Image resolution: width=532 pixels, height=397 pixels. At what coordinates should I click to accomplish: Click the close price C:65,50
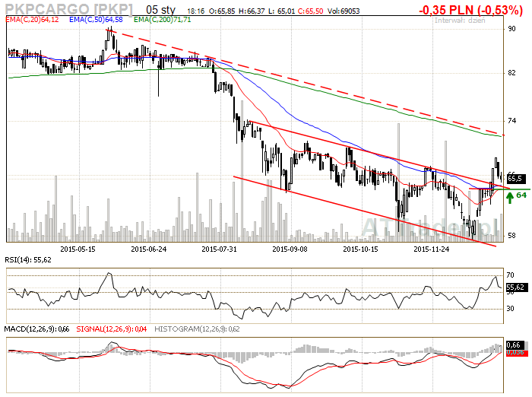(x=310, y=11)
